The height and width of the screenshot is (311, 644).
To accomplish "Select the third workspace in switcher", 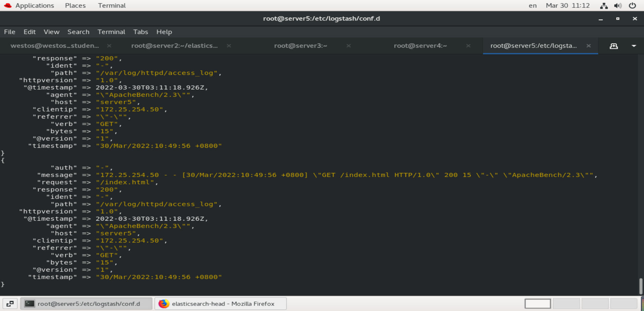I will point(595,304).
